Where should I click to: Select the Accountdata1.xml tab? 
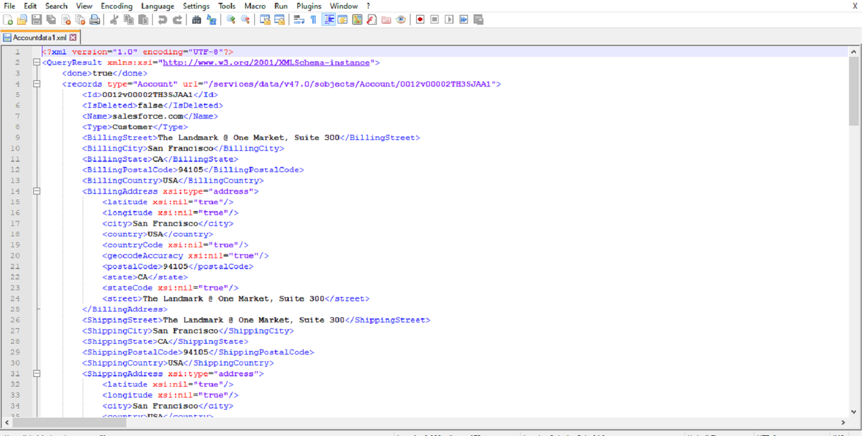[x=40, y=37]
